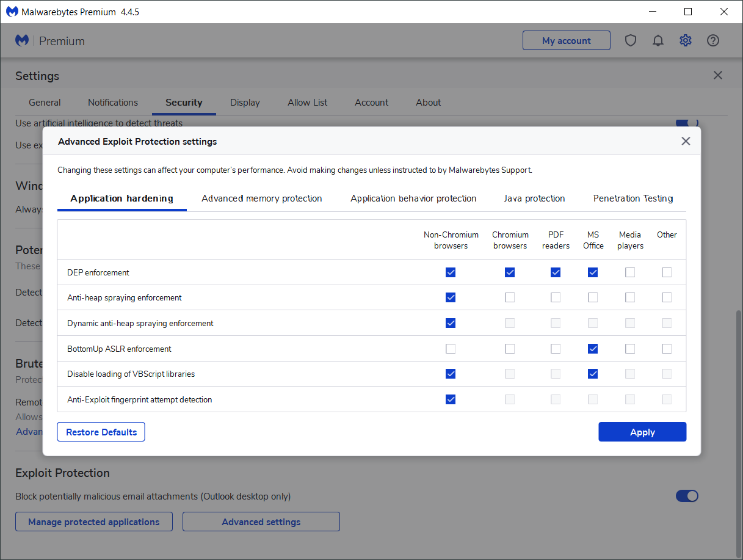The width and height of the screenshot is (743, 560).
Task: Open Application behavior protection tab
Action: [x=413, y=198]
